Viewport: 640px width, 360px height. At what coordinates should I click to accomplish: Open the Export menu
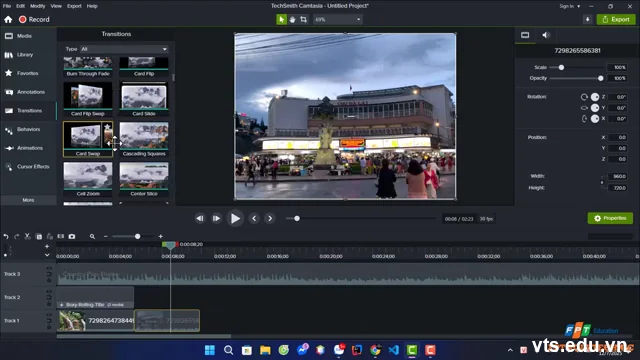74,6
